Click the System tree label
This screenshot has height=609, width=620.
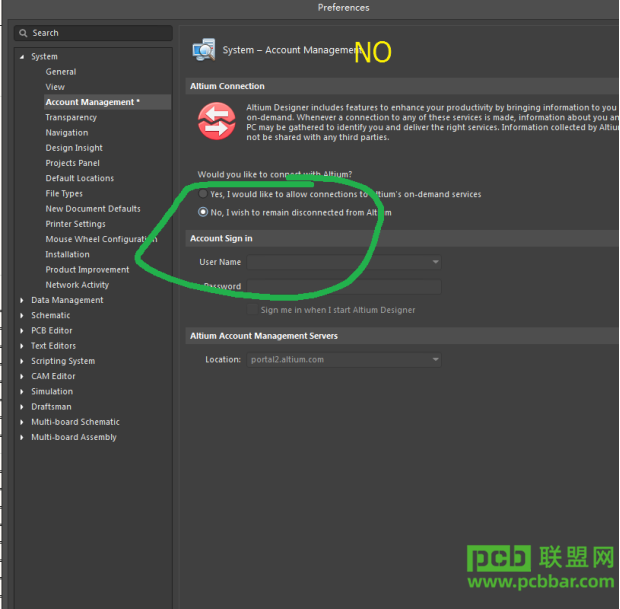pyautogui.click(x=44, y=57)
